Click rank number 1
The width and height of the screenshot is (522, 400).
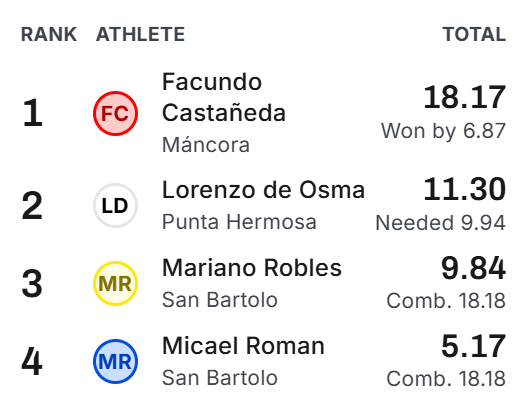[32, 113]
